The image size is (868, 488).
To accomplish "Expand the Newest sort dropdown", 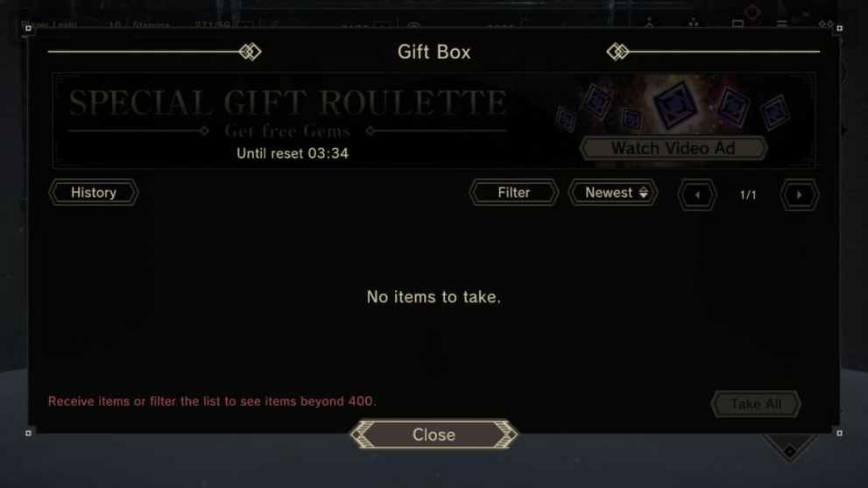I will click(613, 193).
